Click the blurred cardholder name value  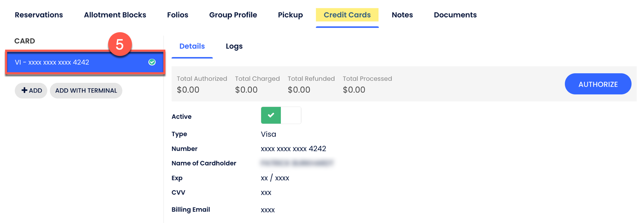pos(297,163)
